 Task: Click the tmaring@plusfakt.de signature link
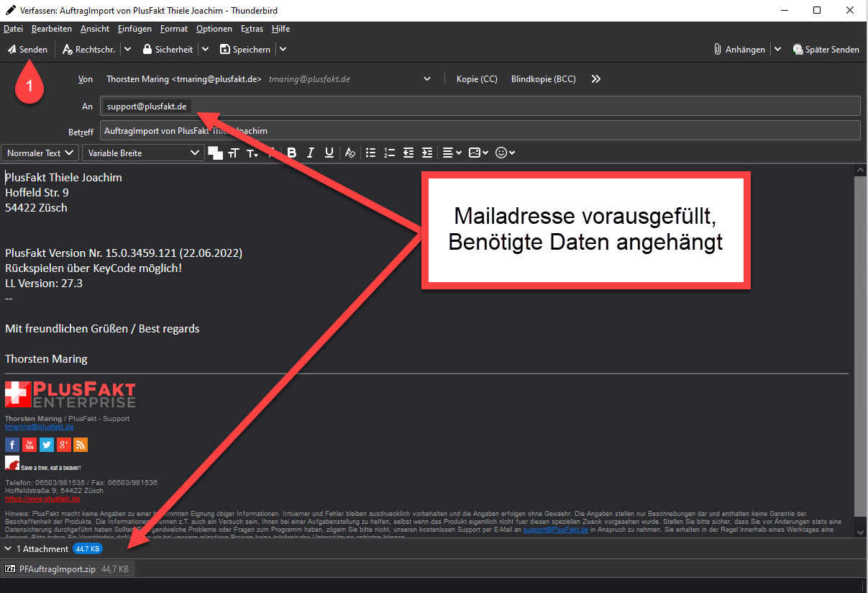[39, 426]
